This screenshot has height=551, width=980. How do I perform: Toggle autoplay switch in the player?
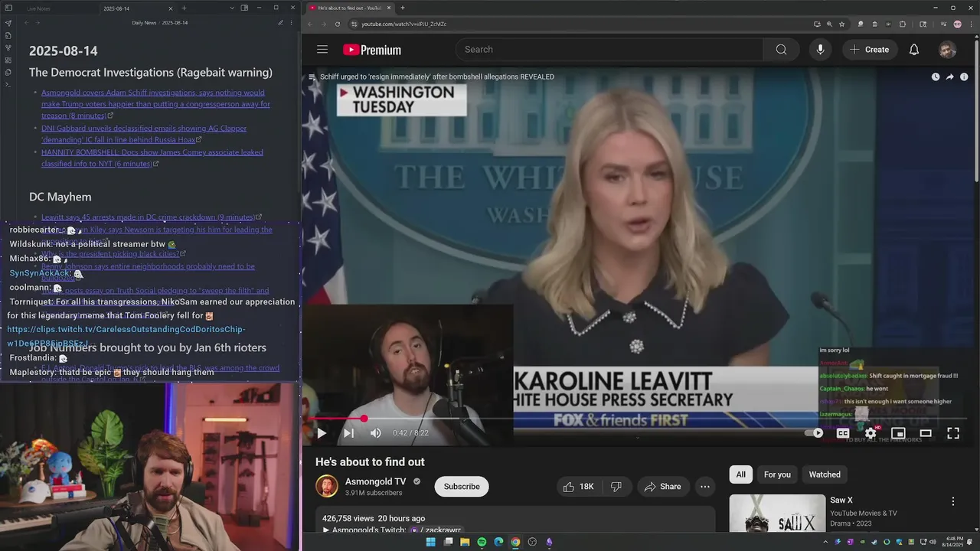click(814, 433)
